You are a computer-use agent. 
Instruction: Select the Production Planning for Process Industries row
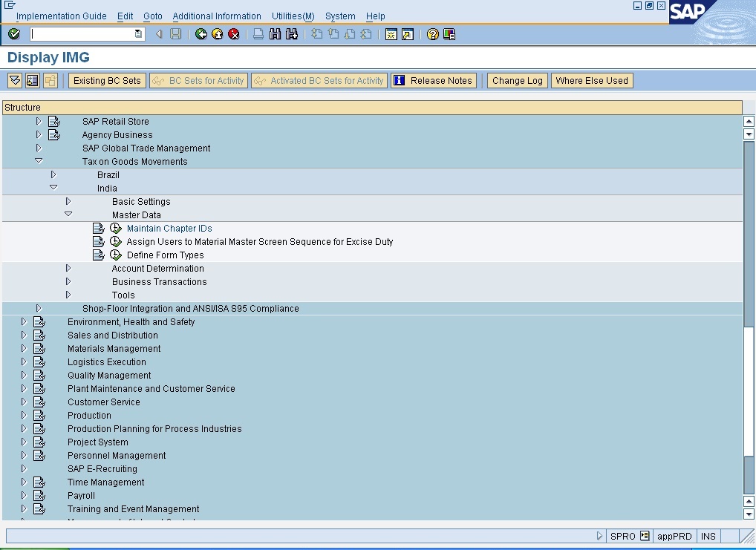point(372,428)
